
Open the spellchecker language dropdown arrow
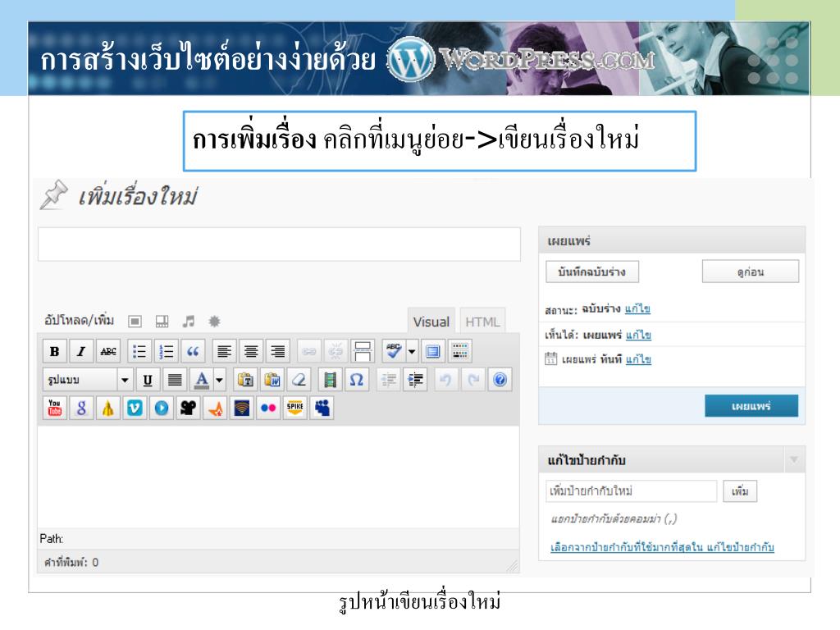click(412, 351)
